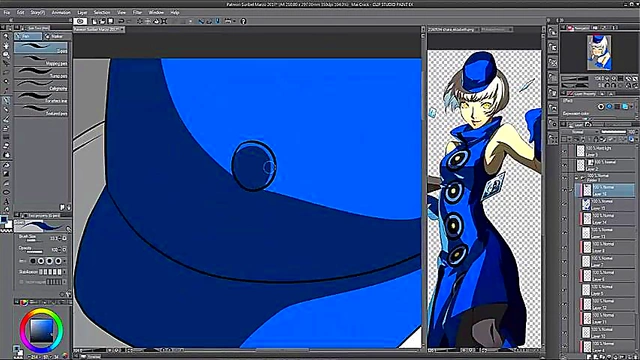Select the Zoom magnifier tool
The width and height of the screenshot is (640, 360).
point(6,36)
